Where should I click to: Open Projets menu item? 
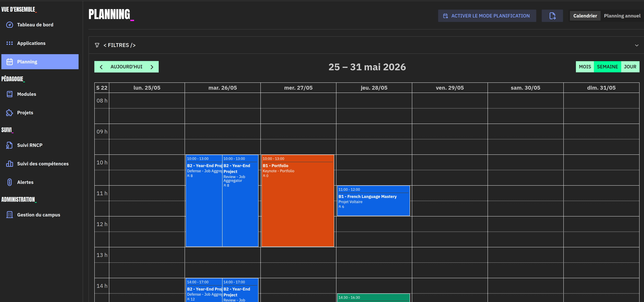40,113
